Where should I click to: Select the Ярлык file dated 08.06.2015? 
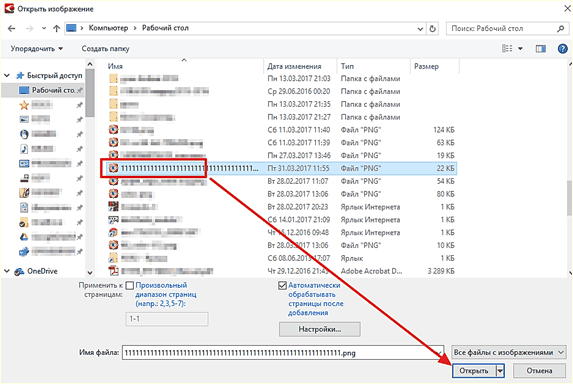click(x=281, y=258)
